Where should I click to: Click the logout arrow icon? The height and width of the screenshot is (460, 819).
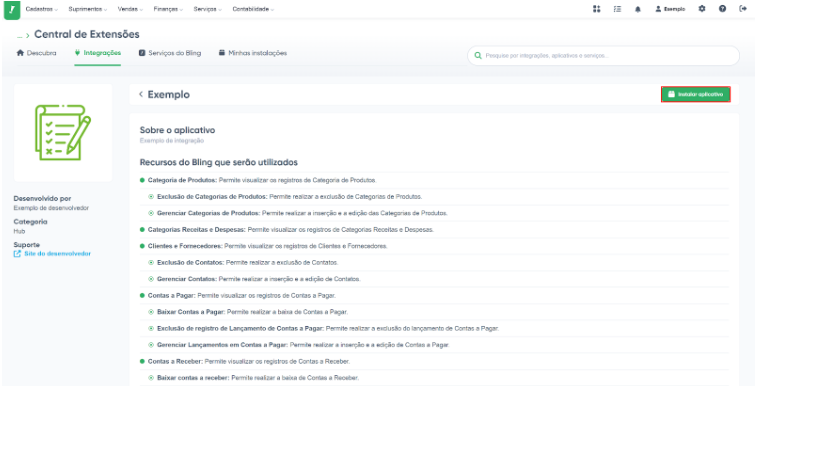pos(743,9)
